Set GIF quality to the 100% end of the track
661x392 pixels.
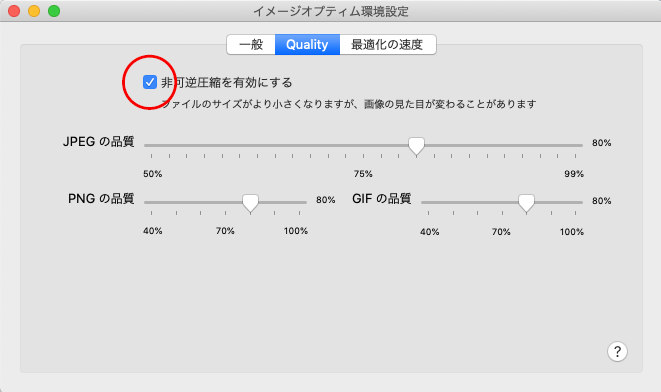coord(575,202)
